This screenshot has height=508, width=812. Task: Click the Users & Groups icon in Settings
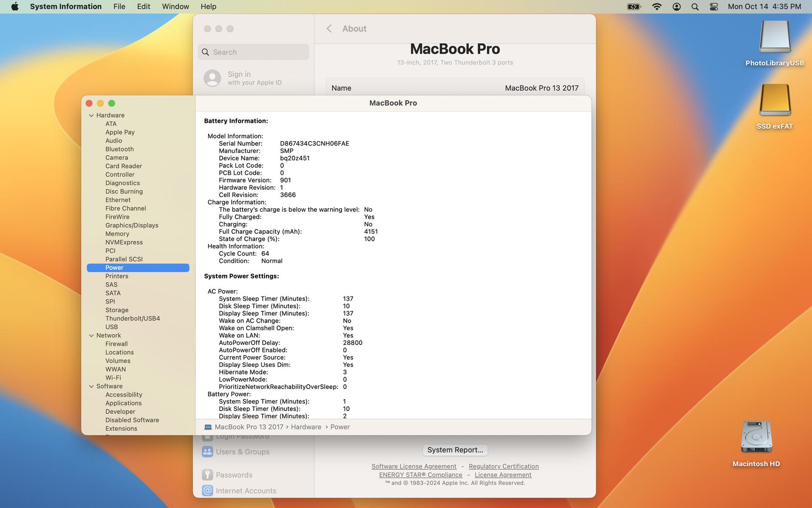(x=207, y=452)
